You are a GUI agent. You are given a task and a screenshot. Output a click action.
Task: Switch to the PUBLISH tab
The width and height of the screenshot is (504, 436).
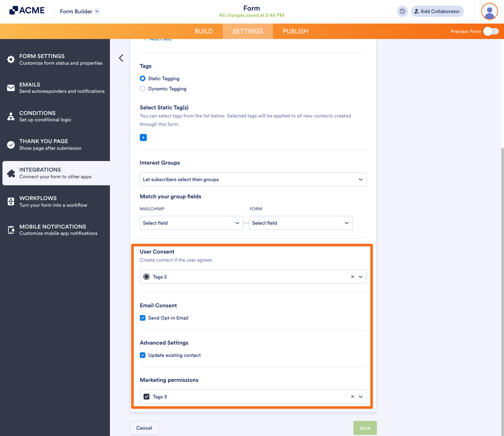295,31
